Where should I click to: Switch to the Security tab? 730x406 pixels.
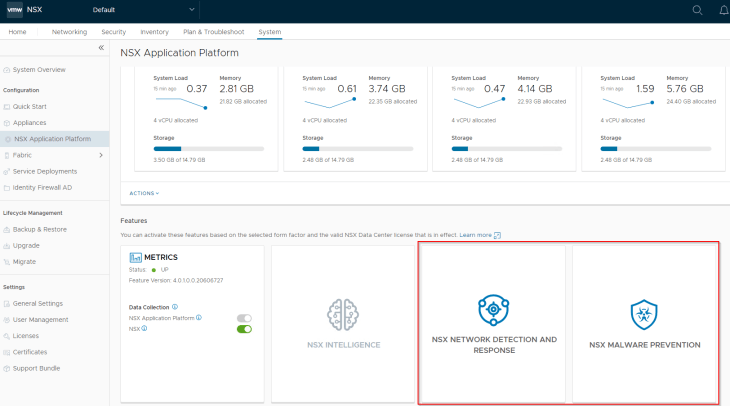point(114,32)
